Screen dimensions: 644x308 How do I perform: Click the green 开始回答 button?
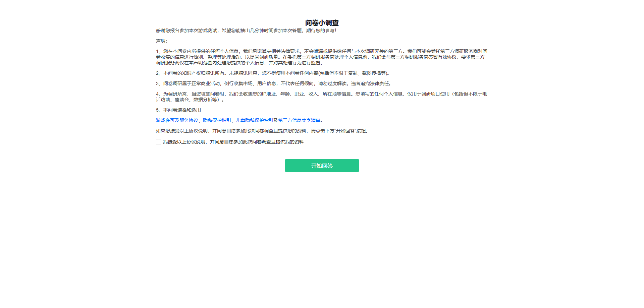click(x=322, y=166)
